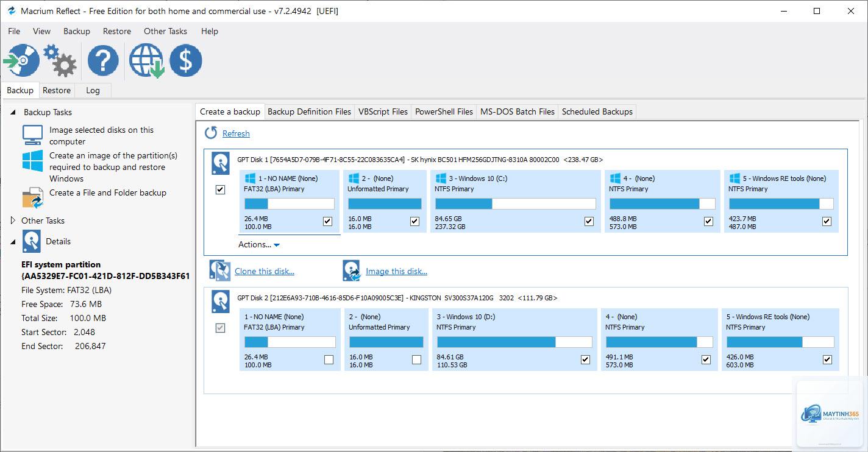
Task: Click the GPT Disk 2 drive icon
Action: [220, 302]
